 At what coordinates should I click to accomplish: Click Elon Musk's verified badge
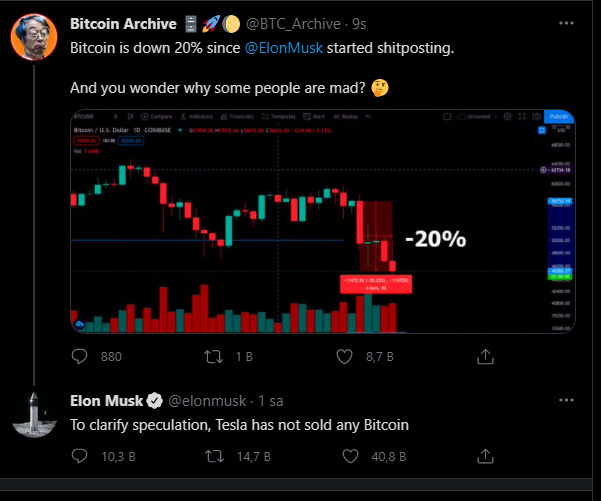[x=155, y=401]
